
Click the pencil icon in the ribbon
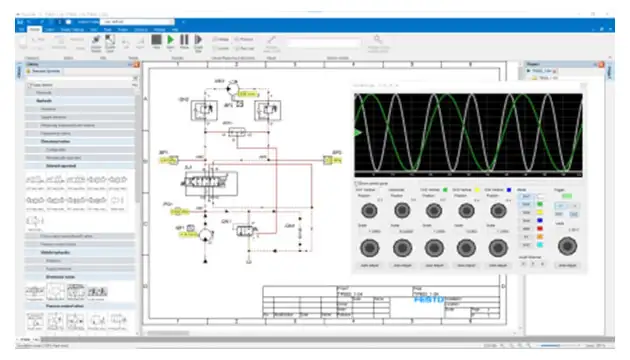[272, 39]
